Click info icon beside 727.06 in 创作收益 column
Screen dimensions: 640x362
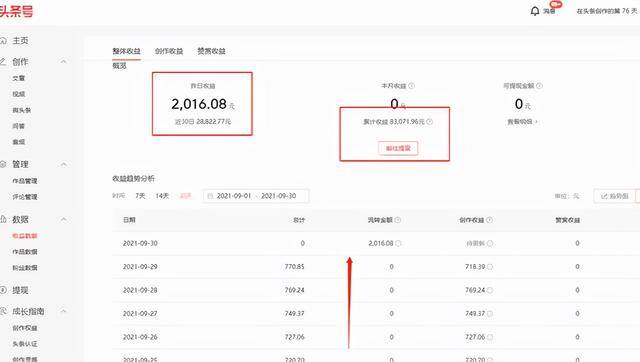click(490, 337)
